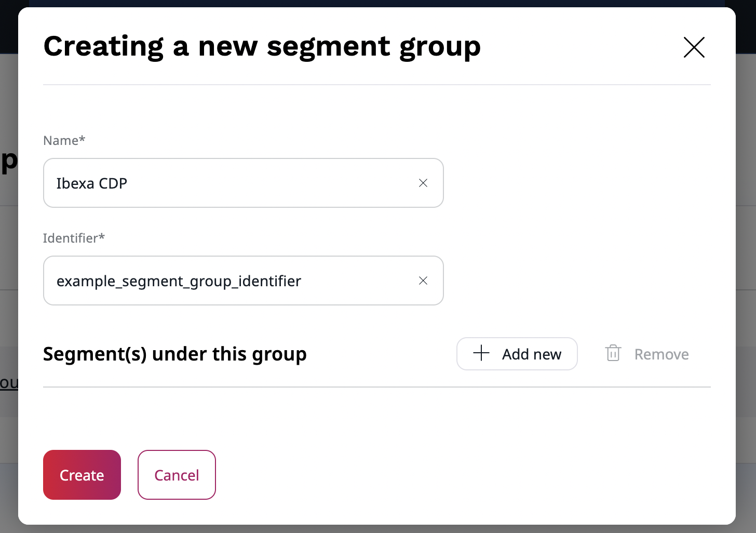Click the Ibexa CDP text value
Viewport: 756px width, 533px height.
click(92, 183)
